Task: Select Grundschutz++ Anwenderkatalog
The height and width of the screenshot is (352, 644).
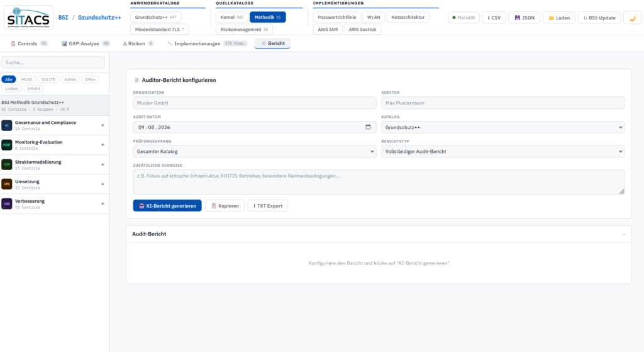Action: click(x=156, y=17)
